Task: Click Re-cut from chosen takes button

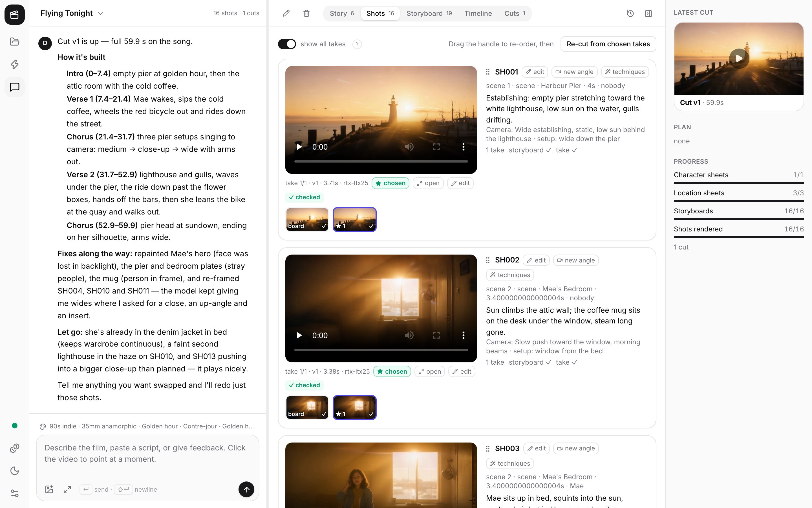Action: 608,44
